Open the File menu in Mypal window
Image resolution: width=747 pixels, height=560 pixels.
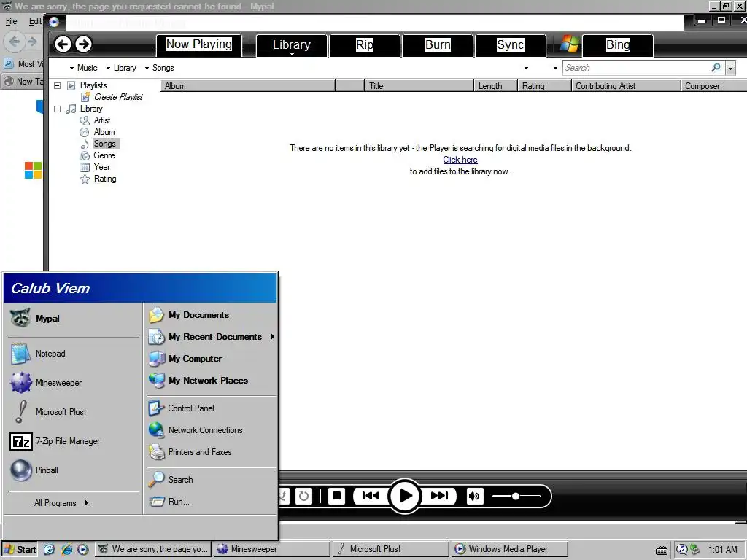(x=12, y=21)
